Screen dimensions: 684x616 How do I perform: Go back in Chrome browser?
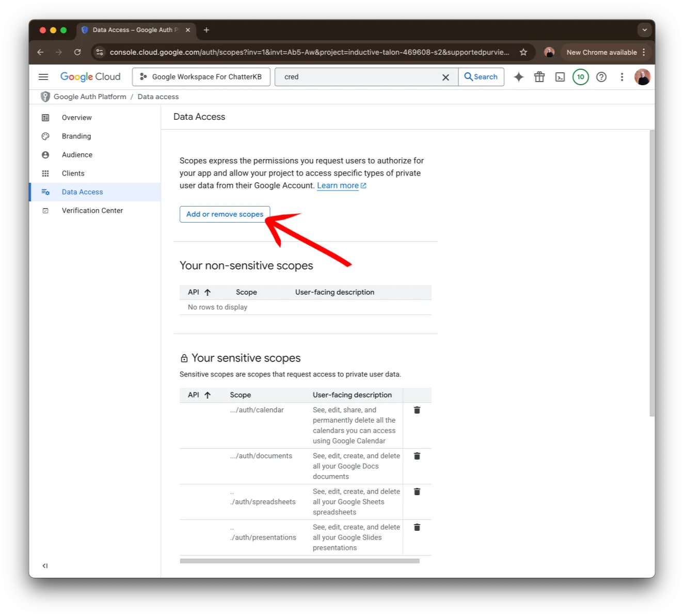[x=40, y=52]
